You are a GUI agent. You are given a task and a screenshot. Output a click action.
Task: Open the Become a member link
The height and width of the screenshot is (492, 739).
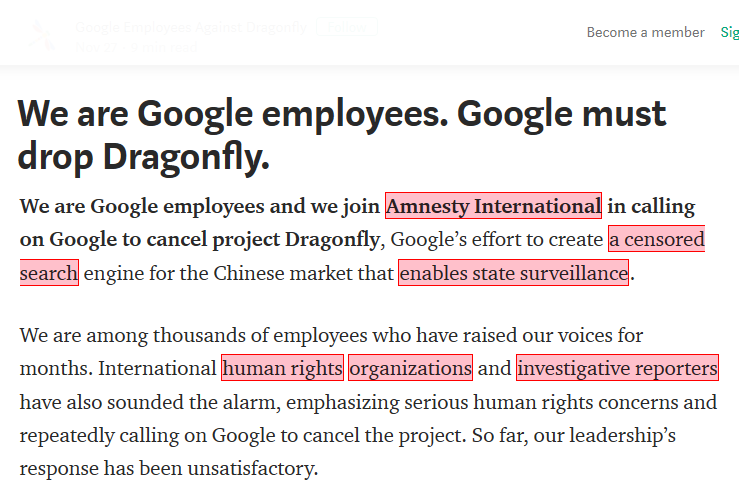click(x=645, y=33)
